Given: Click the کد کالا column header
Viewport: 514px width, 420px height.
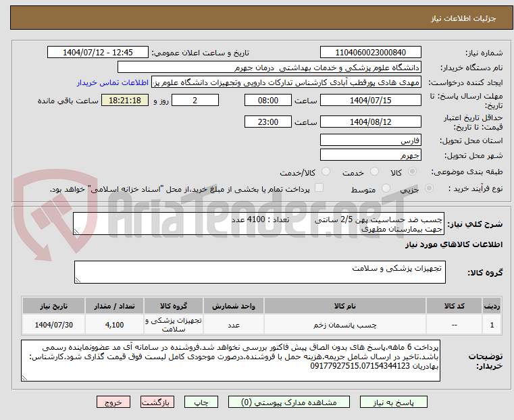Looking at the screenshot, I should 454,306.
